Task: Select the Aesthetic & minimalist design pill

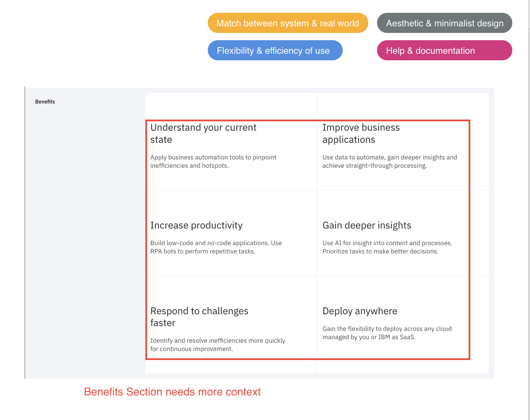Action: (x=444, y=23)
